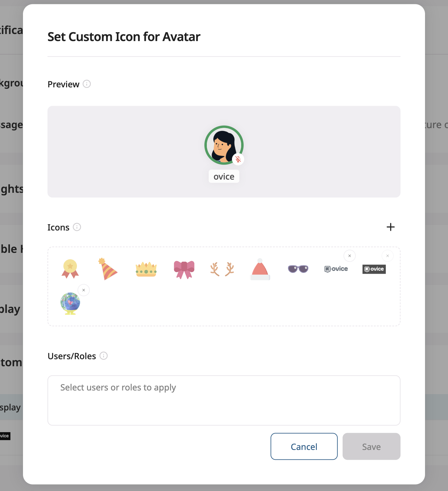Choose the party hat icon
448x491 pixels.
point(108,269)
